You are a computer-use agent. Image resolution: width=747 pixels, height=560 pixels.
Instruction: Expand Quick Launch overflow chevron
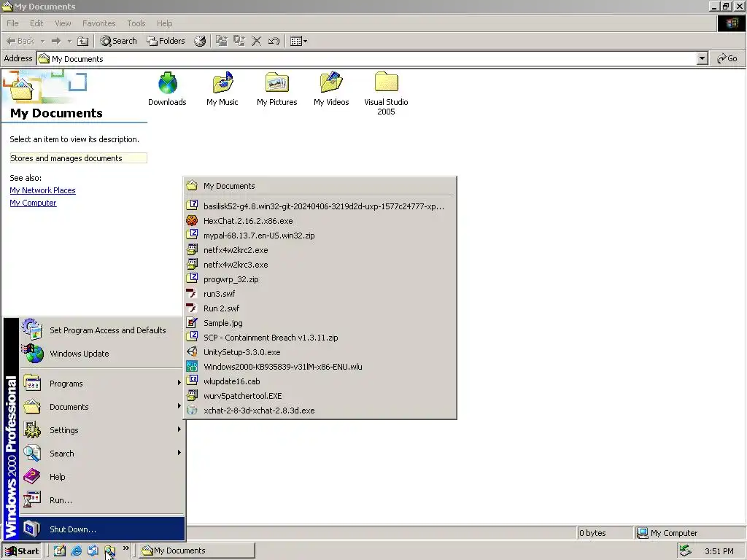tap(125, 548)
